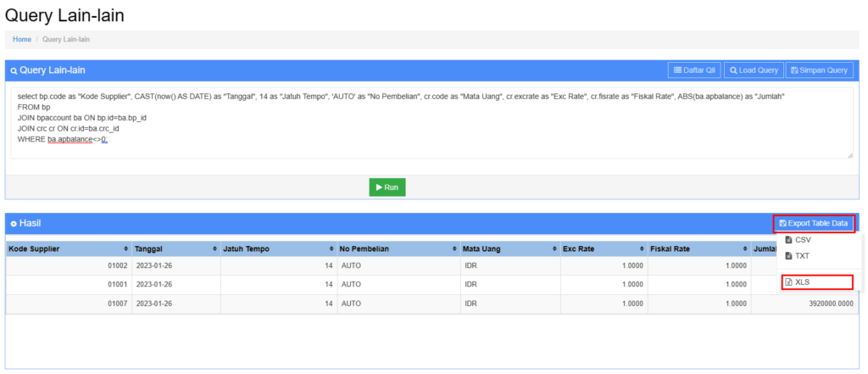Viewport: 868px width, 374px height.
Task: Click Query Lain-lain breadcrumb text
Action: click(66, 39)
